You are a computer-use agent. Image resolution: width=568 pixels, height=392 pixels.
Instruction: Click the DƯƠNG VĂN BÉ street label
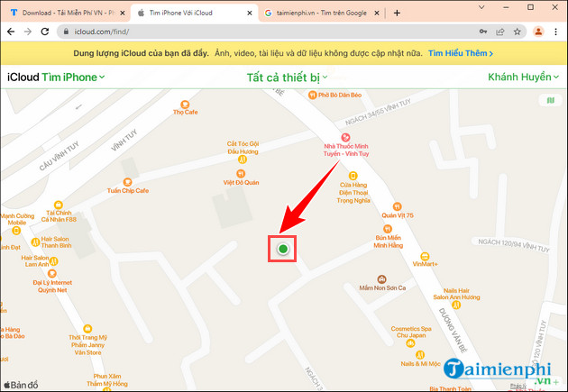pyautogui.click(x=453, y=330)
